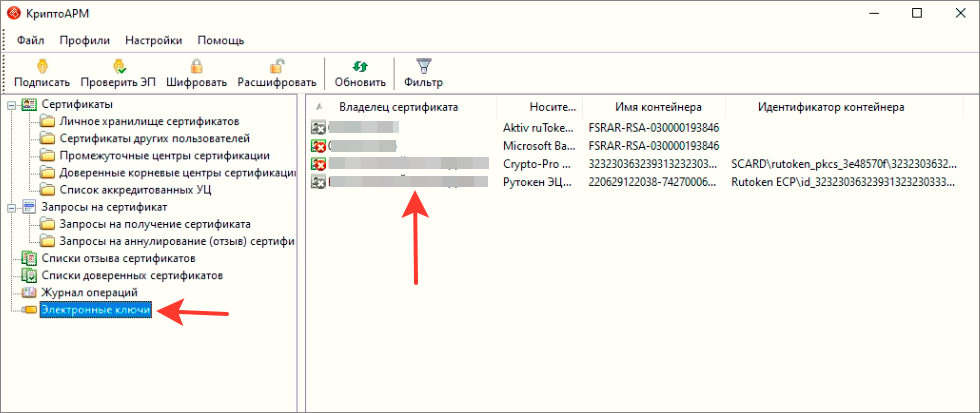Select the Электронные ключи tree item
Image resolution: width=980 pixels, height=413 pixels.
click(96, 310)
